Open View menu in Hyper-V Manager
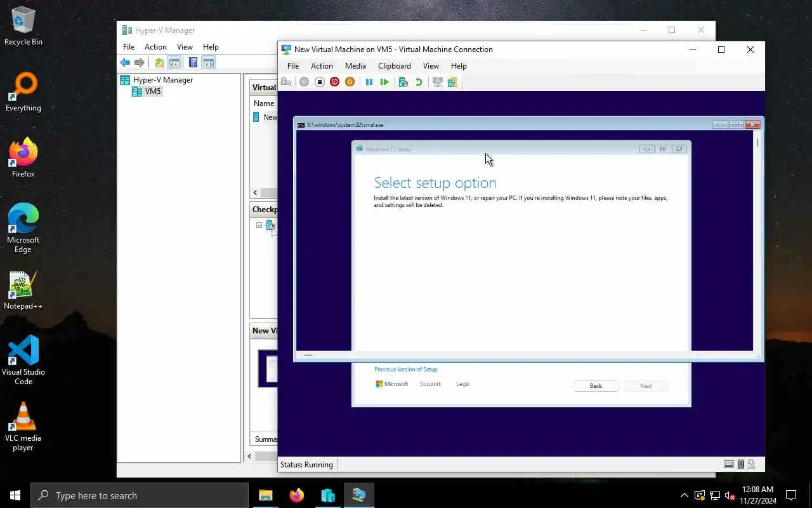 click(185, 46)
